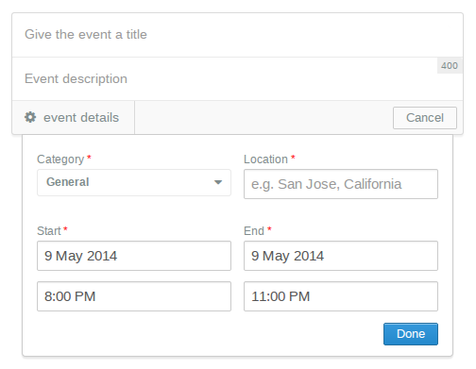Screen dimensions: 476x369
Task: Expand the Category caret arrow
Action: (218, 182)
